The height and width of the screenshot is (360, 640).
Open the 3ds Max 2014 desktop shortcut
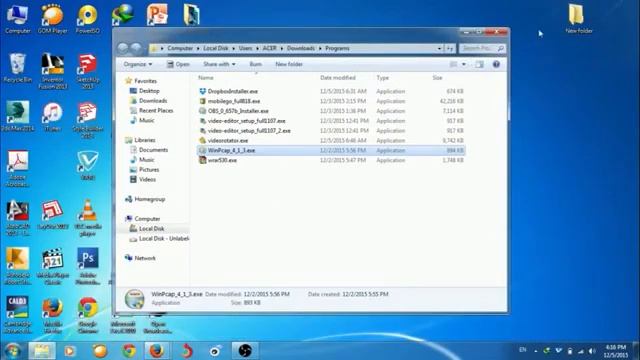pos(18,117)
